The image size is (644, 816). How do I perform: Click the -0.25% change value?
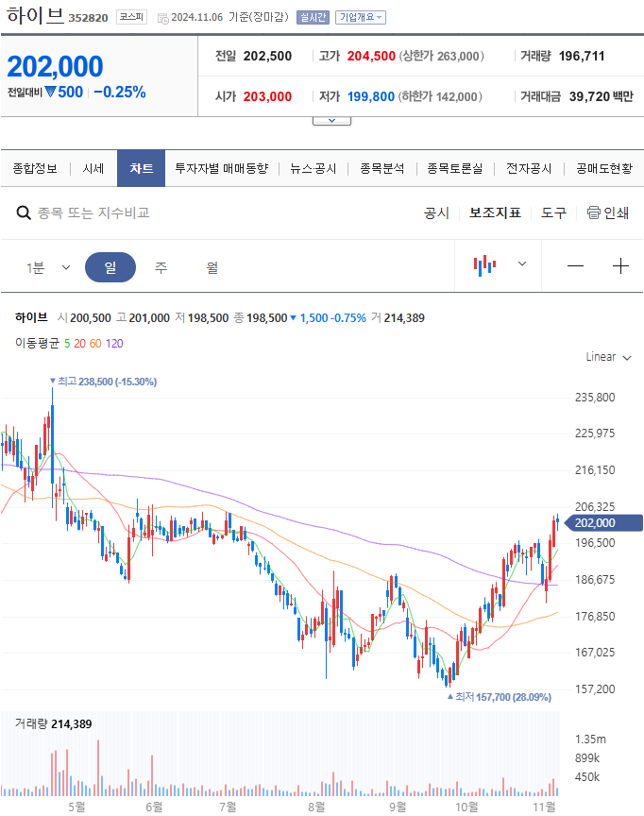[x=120, y=93]
